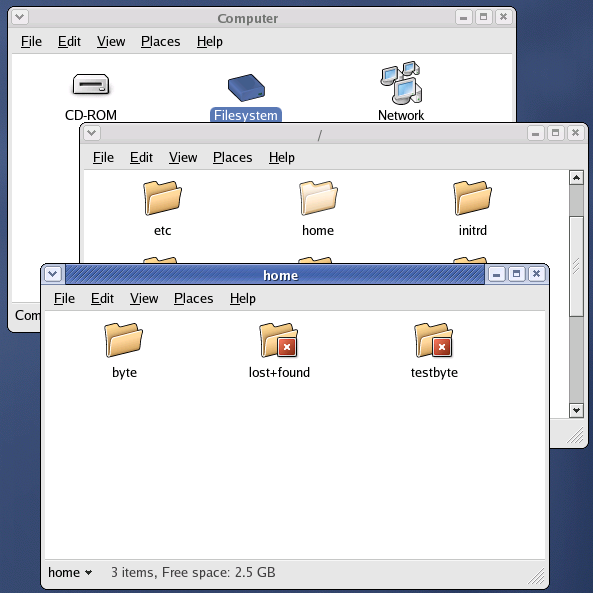Expand the home location dropdown in status bar
Viewport: 593px width, 593px height.
click(70, 572)
